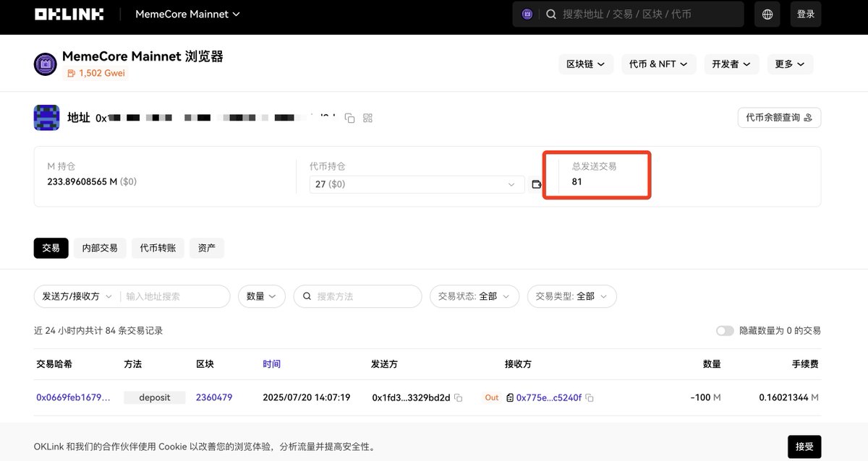Viewport: 868px width, 461px height.
Task: Copy sender address 0x1fd3...3329bd2d
Action: click(458, 398)
